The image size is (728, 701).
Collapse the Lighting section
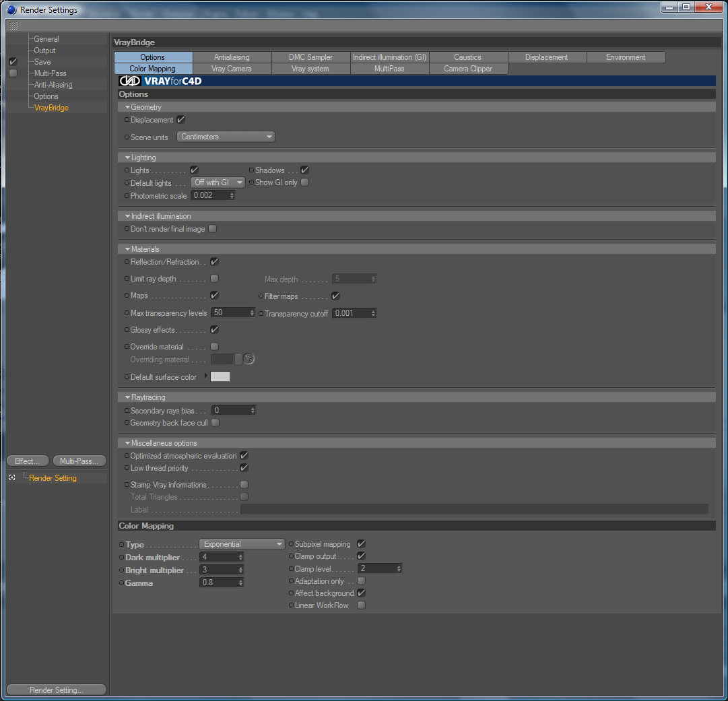click(x=128, y=158)
